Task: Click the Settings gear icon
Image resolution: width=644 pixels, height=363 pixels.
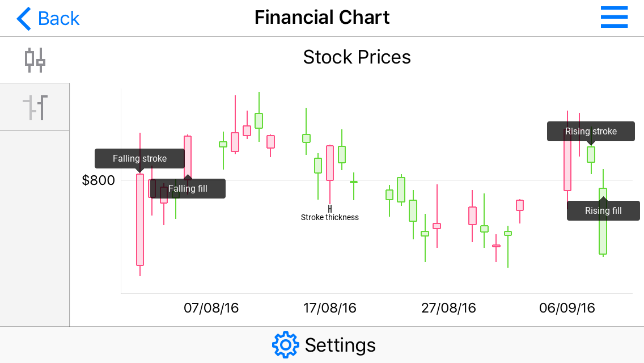Action: (285, 345)
